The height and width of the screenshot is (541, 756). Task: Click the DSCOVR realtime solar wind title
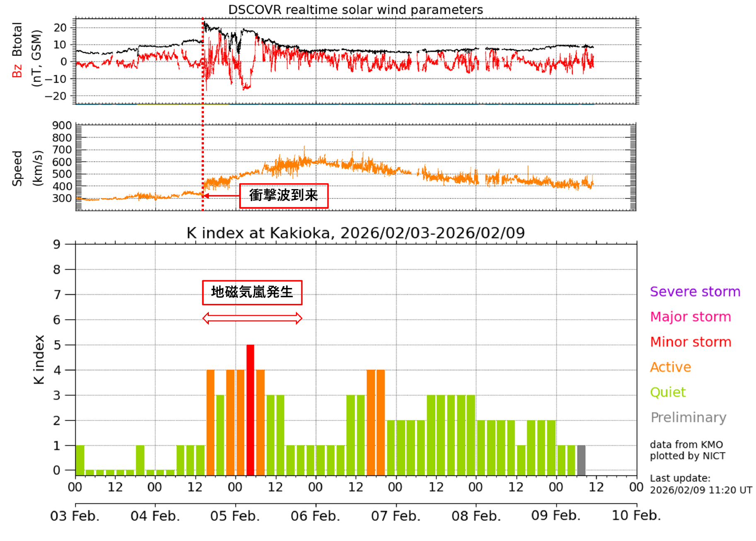(x=356, y=10)
